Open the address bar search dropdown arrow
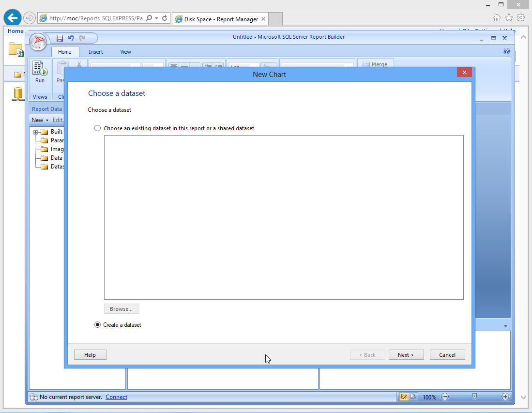Viewport: 532px width, 413px height. click(x=156, y=18)
